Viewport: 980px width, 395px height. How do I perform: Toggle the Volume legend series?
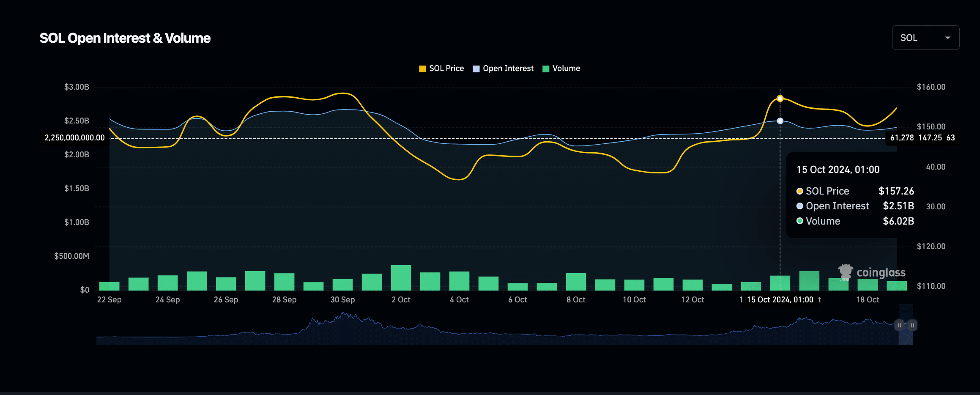tap(561, 69)
